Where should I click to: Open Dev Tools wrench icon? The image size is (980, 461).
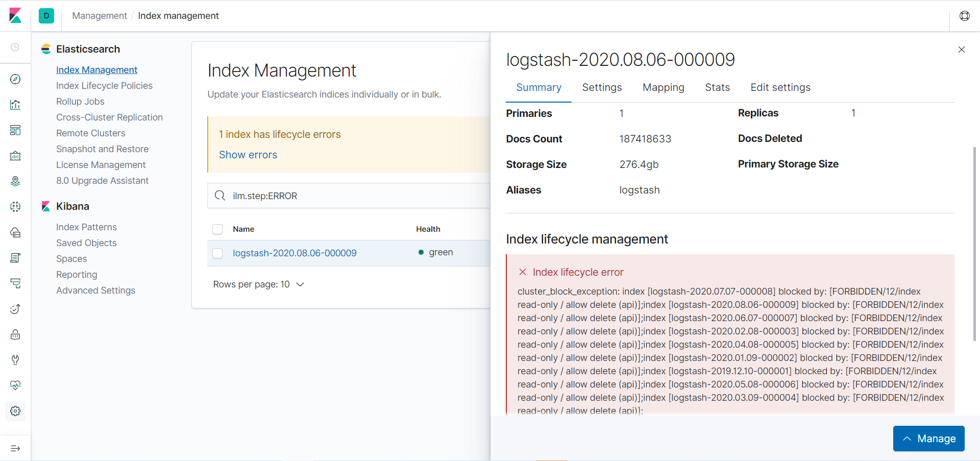coord(15,360)
